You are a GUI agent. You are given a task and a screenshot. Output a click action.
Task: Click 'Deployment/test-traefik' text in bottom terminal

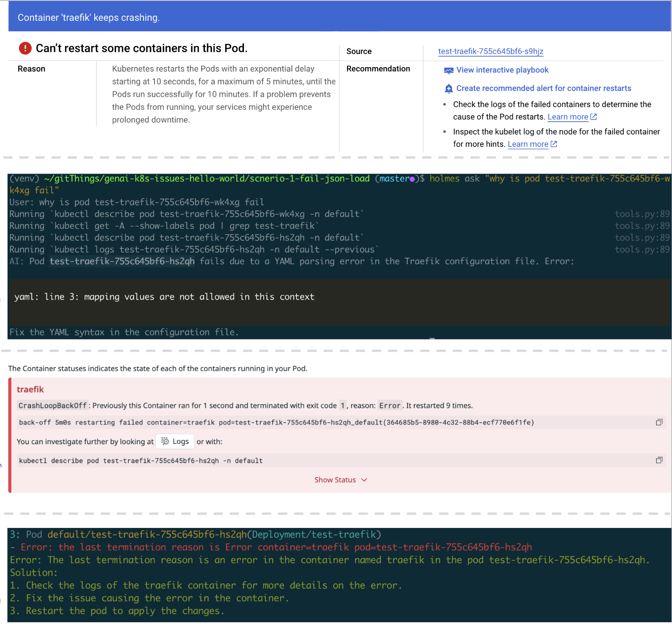314,535
